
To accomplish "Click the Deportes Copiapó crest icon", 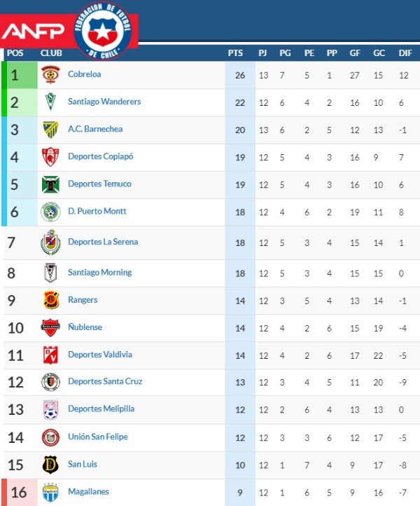I will click(50, 157).
